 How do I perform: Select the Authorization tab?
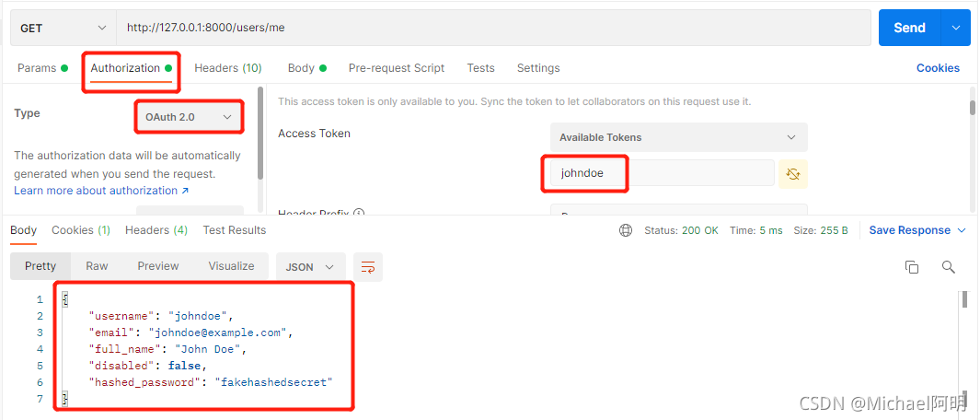[x=132, y=67]
